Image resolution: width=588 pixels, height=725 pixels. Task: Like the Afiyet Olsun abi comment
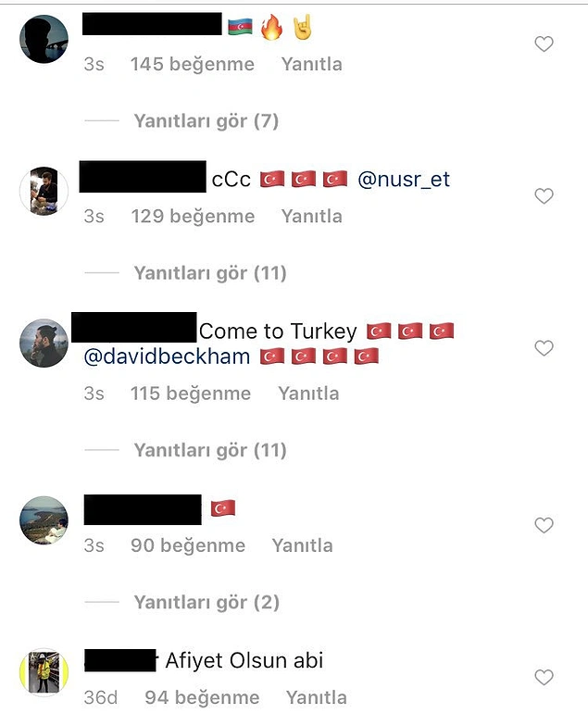[544, 677]
